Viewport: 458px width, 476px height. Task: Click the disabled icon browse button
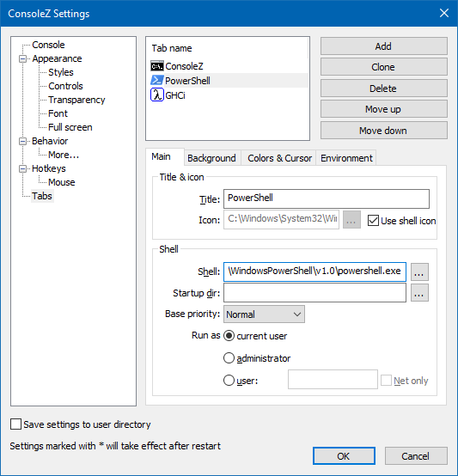351,219
